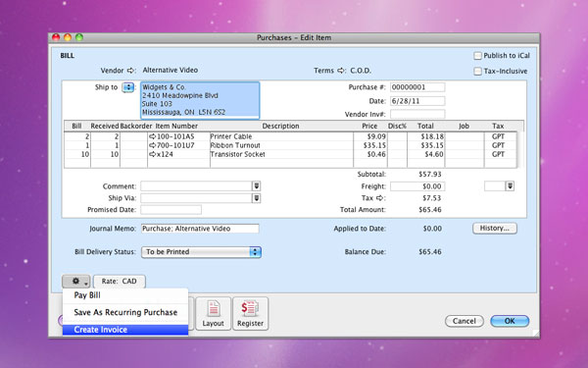The height and width of the screenshot is (368, 588).
Task: Click the Job column header
Action: (x=464, y=127)
